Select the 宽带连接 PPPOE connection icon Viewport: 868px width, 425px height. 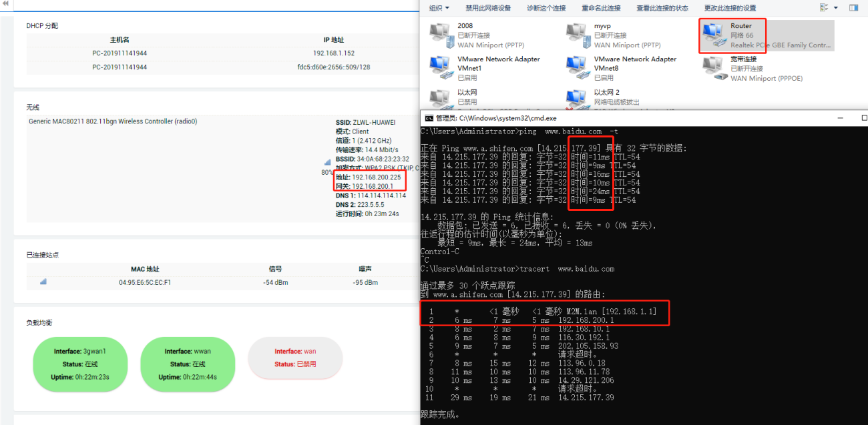click(x=714, y=68)
